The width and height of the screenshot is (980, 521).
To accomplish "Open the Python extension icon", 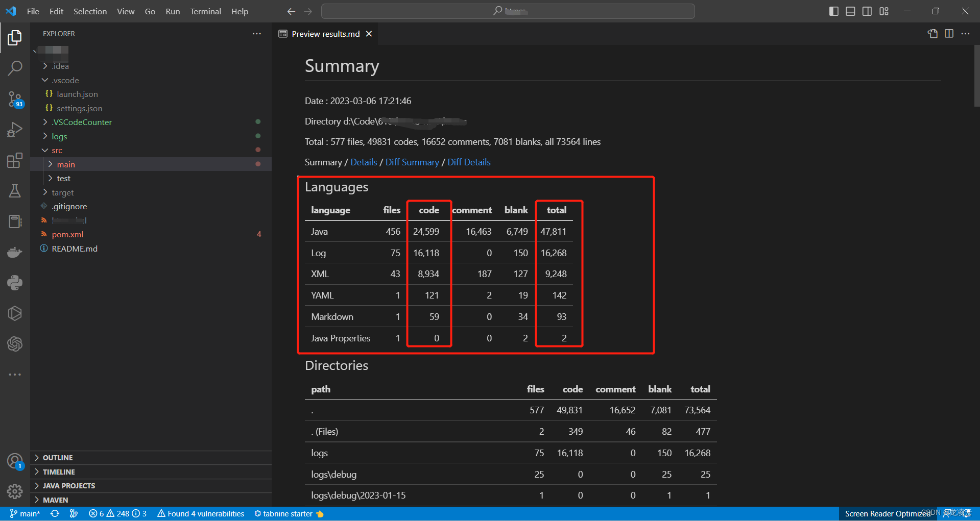I will point(15,283).
